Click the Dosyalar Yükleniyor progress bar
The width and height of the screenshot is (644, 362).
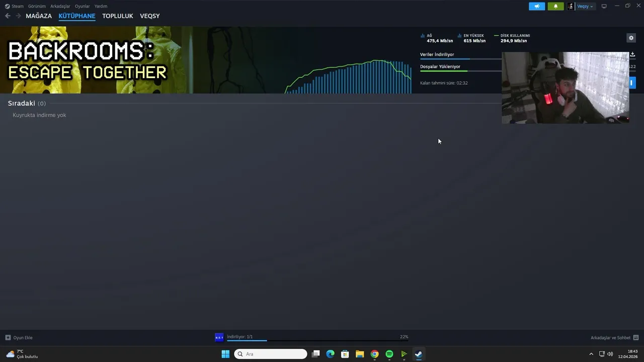click(461, 71)
